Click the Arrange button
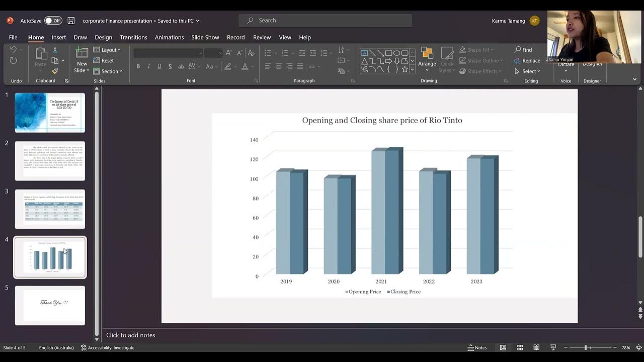The width and height of the screenshot is (644, 362). [x=427, y=60]
